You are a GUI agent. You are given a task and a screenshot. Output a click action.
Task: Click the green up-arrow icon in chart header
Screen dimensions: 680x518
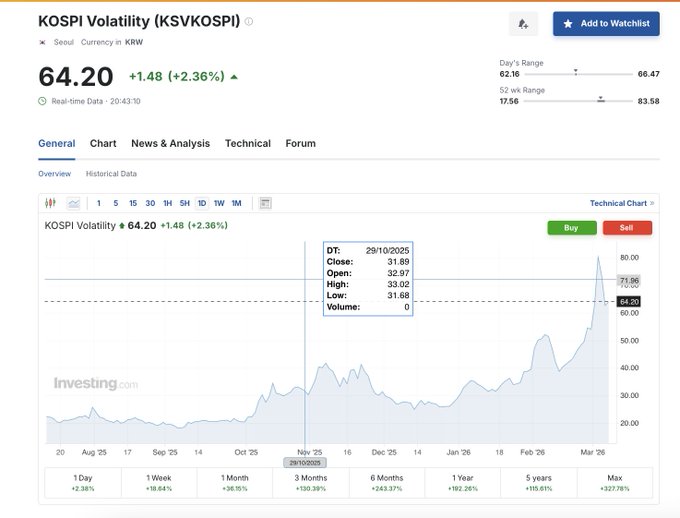(x=122, y=226)
